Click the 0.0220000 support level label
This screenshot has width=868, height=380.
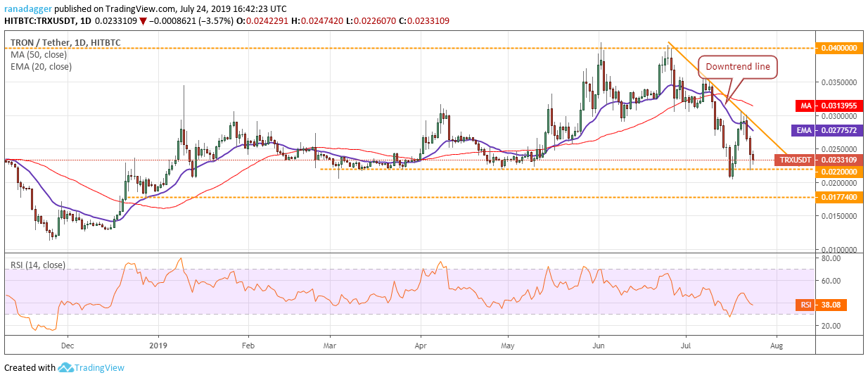point(841,170)
